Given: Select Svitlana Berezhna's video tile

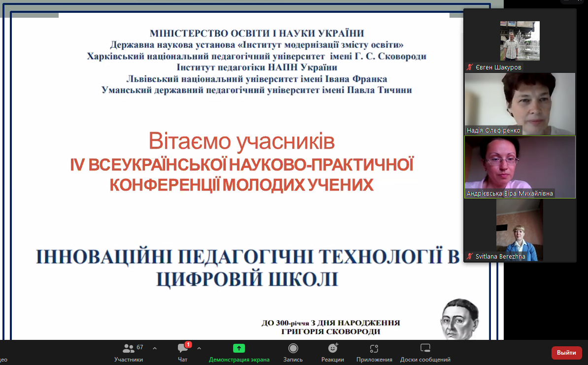Looking at the screenshot, I should 520,230.
